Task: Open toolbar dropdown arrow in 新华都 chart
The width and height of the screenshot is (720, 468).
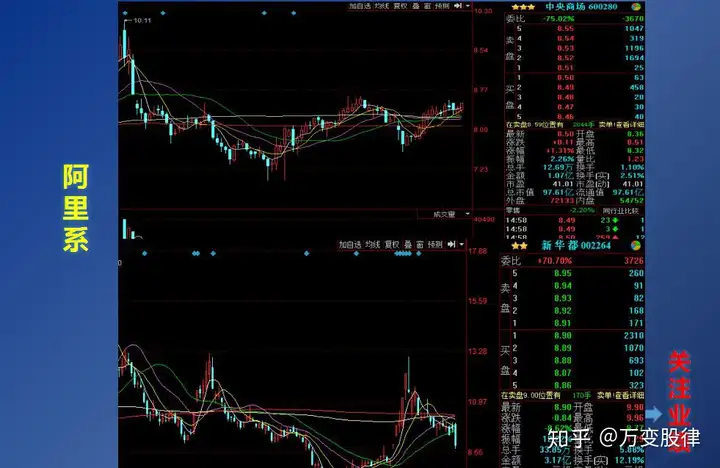Action: [461, 245]
